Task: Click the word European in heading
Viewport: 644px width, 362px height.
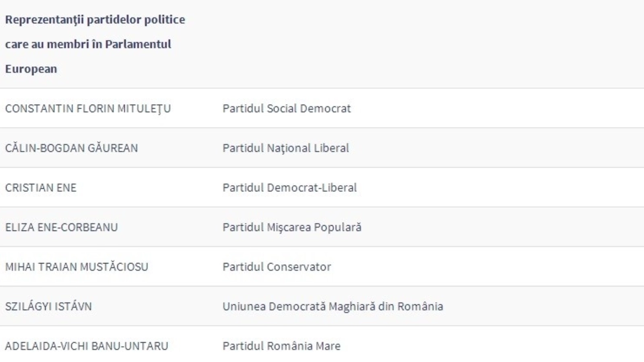Action: coord(31,69)
